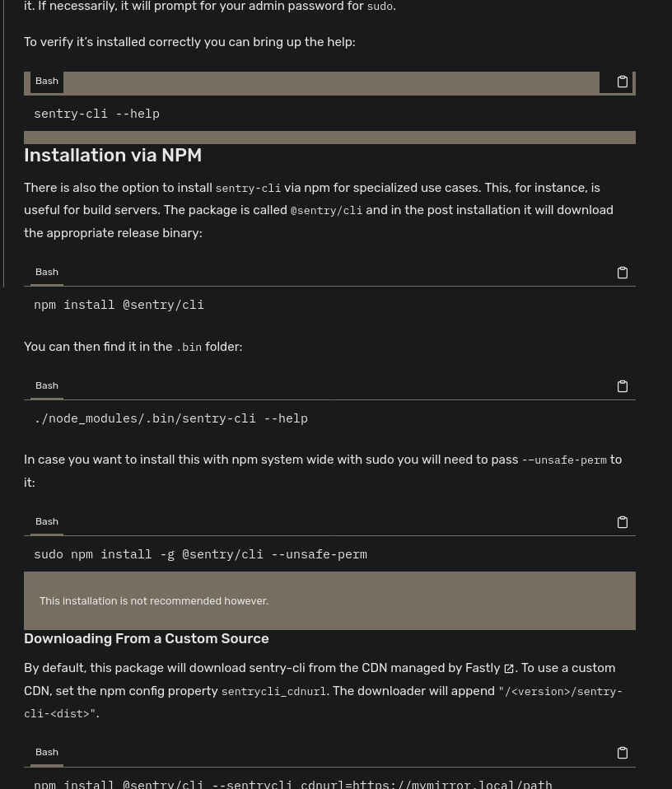Select the Bash tab on the npm install block
Image resolution: width=672 pixels, height=789 pixels.
coord(47,272)
